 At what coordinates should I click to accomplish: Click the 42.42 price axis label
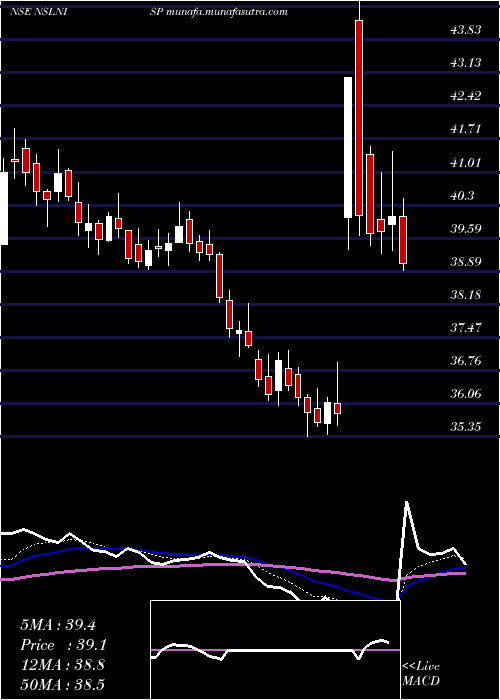(x=466, y=96)
